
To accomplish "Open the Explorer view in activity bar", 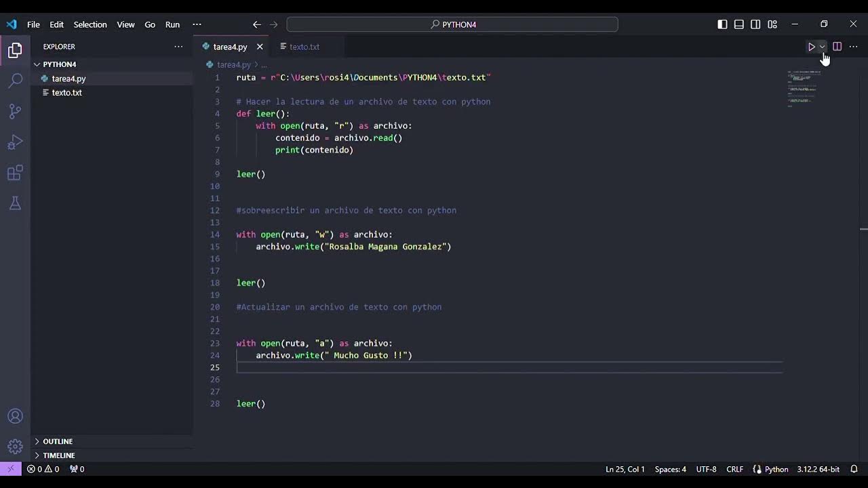I will (x=15, y=50).
